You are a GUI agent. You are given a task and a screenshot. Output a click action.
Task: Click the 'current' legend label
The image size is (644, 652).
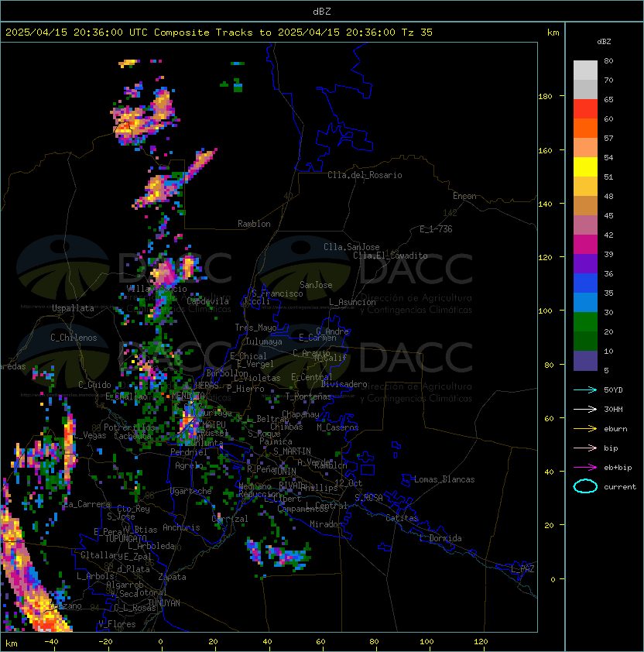620,487
